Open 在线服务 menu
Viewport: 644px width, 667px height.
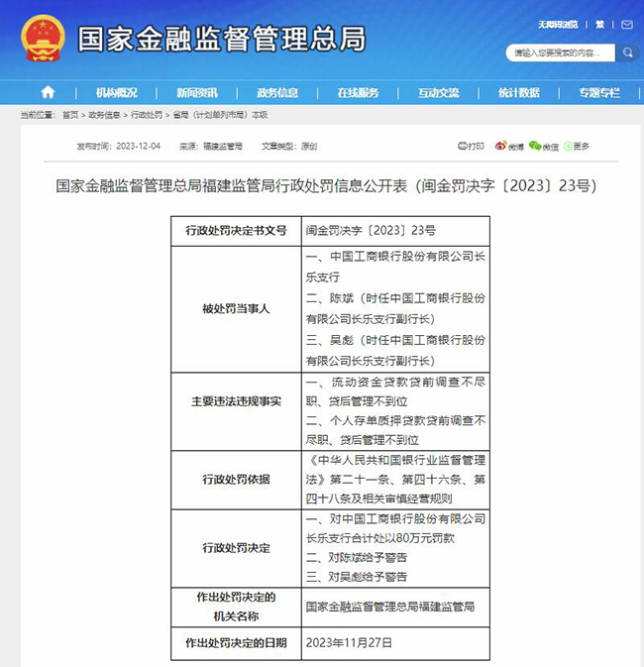pos(358,93)
